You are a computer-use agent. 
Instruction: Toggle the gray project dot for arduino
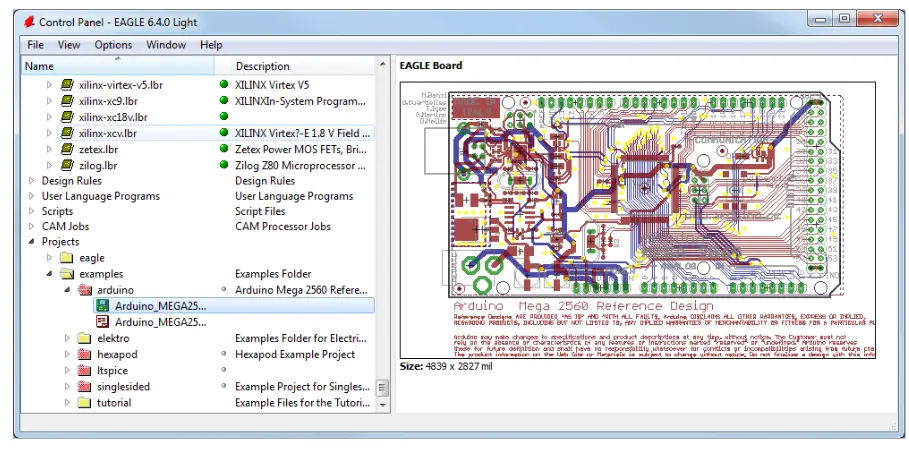click(x=224, y=289)
